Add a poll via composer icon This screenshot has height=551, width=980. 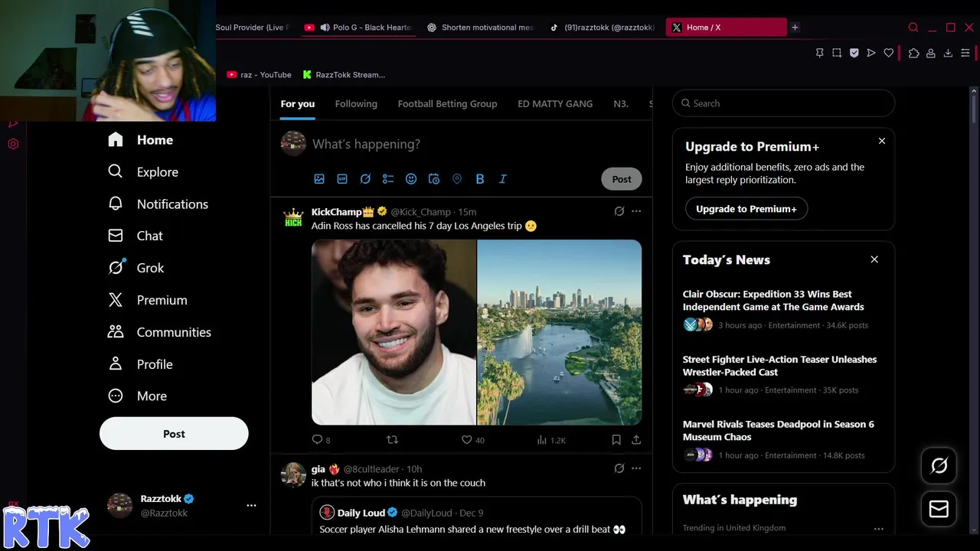click(x=388, y=179)
